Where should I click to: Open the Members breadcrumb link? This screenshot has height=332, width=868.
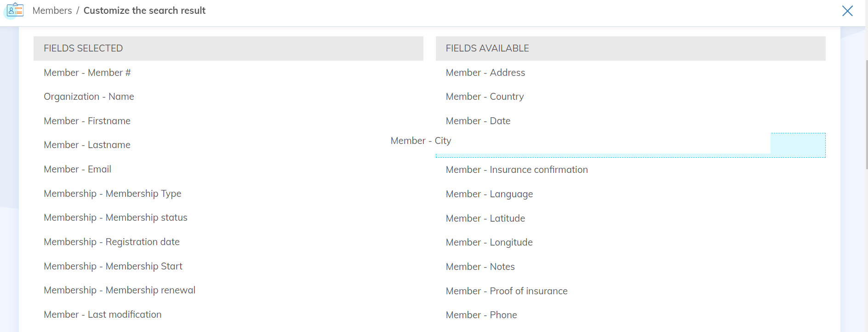point(52,11)
